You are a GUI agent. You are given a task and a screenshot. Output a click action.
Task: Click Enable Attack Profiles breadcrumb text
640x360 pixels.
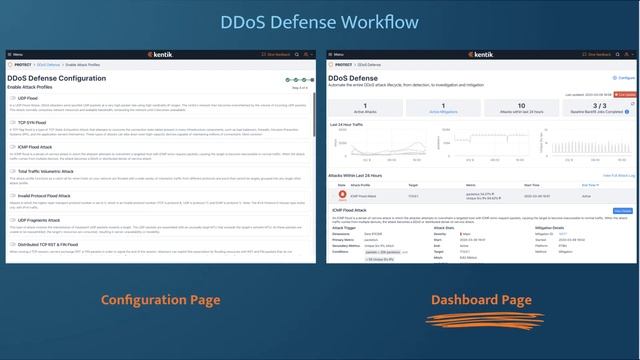82,65
